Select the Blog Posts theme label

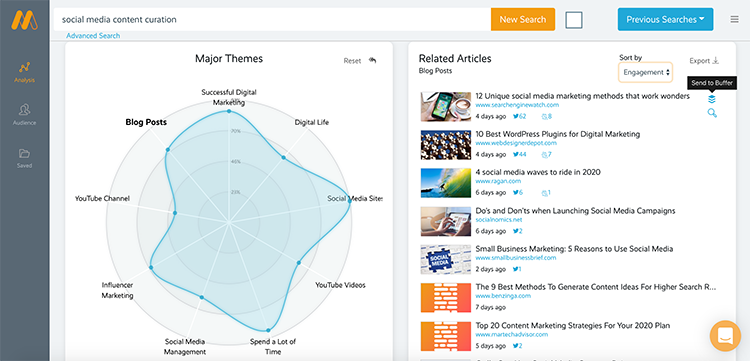pos(146,122)
